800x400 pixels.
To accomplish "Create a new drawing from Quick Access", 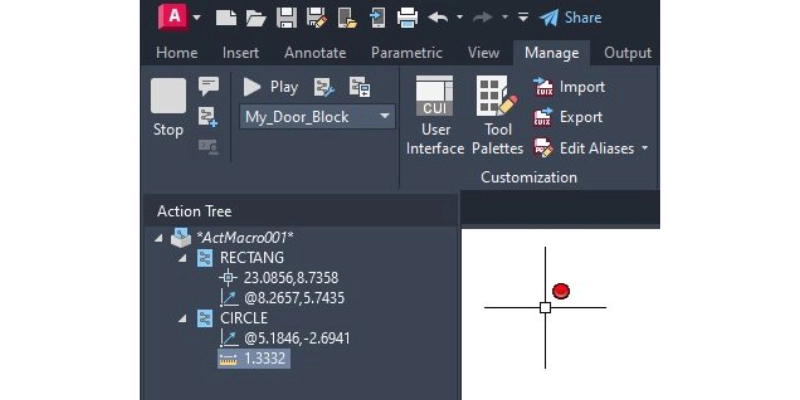I will click(x=226, y=17).
